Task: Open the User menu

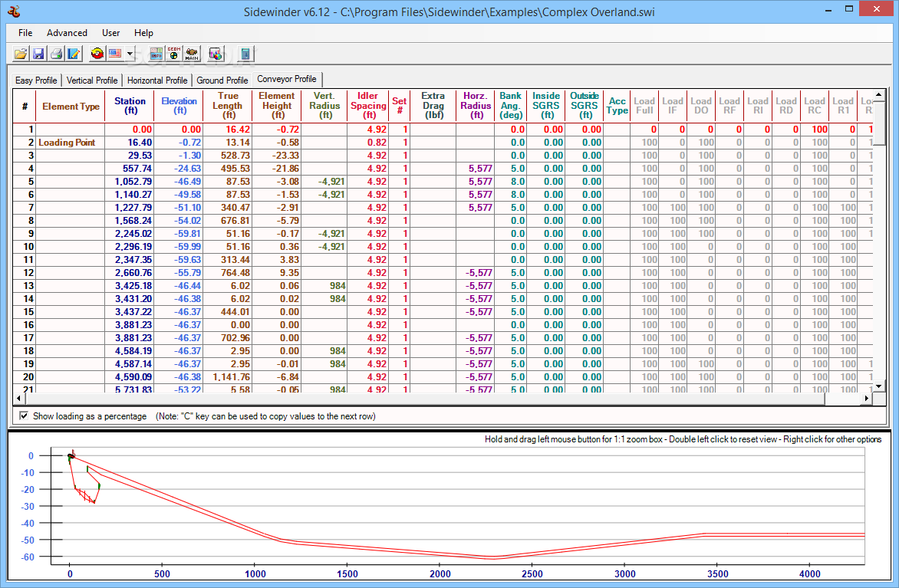Action: 110,33
